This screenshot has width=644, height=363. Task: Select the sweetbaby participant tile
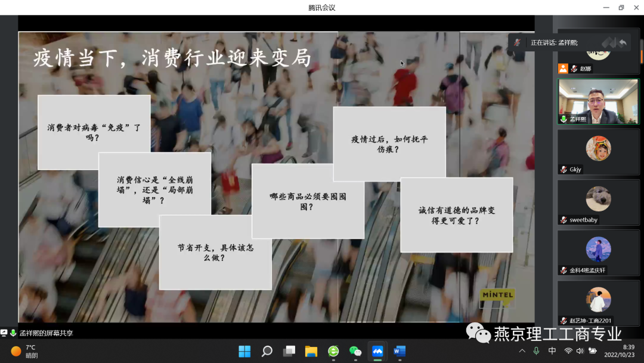pos(598,203)
